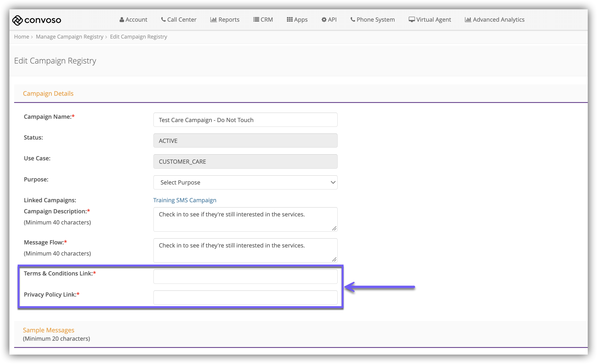Click the Advanced Analytics chart icon
This screenshot has width=597, height=364.
click(x=468, y=19)
